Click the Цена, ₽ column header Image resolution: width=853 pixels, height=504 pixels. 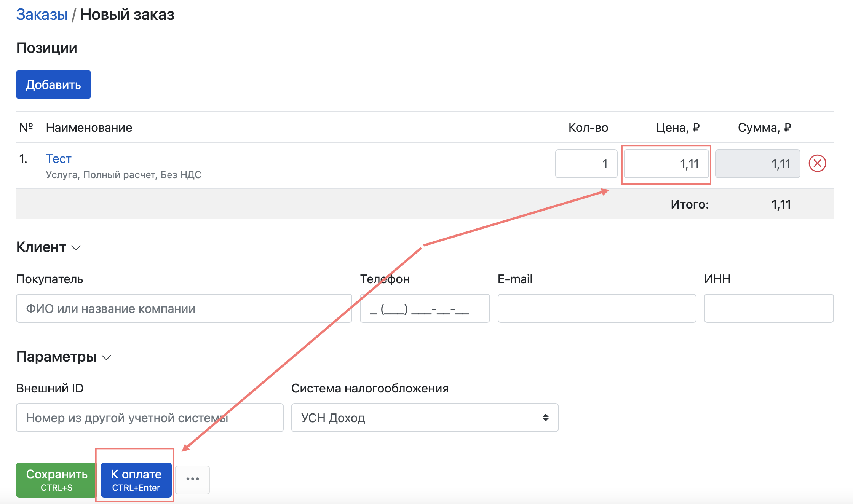(x=678, y=128)
